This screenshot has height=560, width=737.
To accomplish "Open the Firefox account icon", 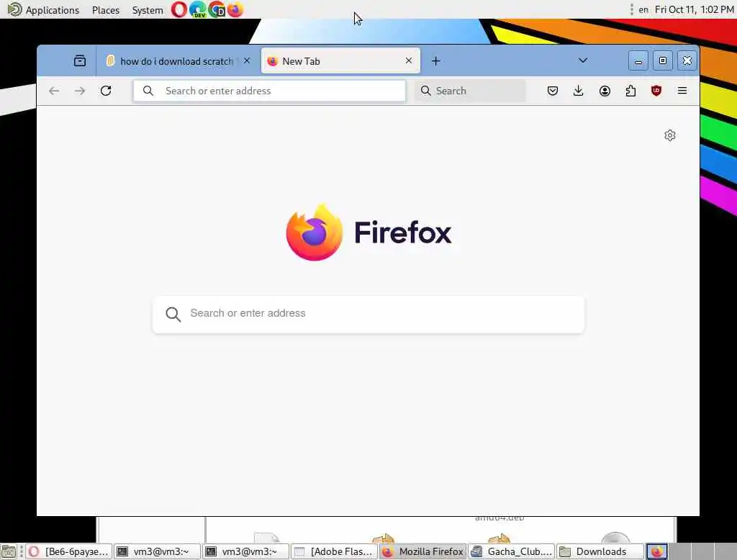I will pos(605,91).
